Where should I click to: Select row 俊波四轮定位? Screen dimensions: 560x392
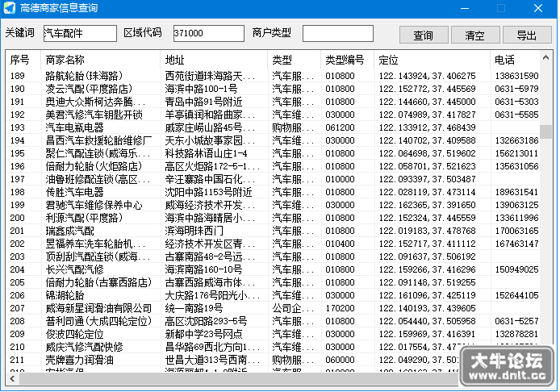(x=273, y=334)
